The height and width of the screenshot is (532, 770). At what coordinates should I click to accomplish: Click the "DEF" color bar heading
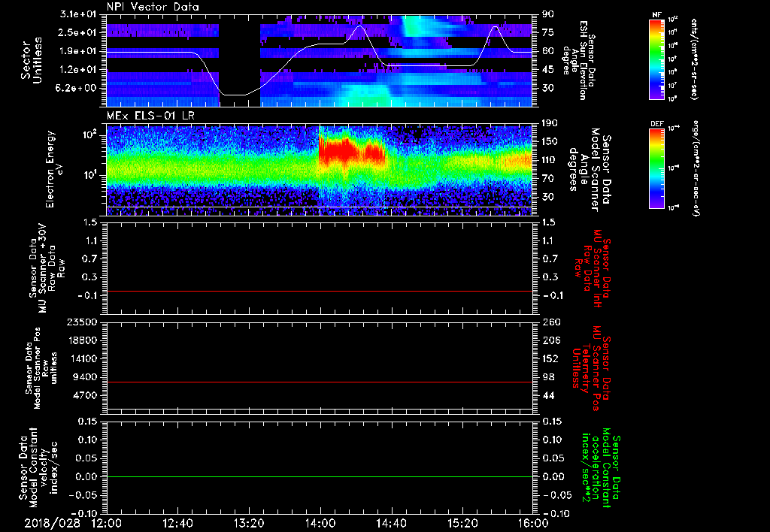(656, 124)
